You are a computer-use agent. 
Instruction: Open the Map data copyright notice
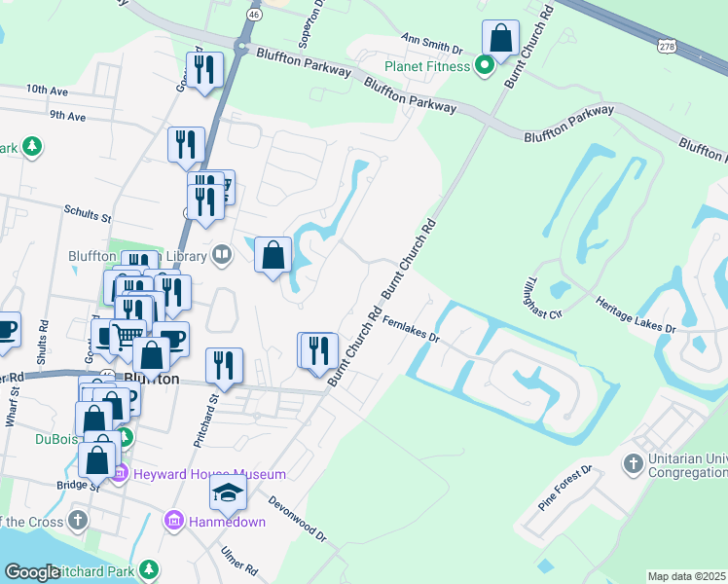coord(687,576)
